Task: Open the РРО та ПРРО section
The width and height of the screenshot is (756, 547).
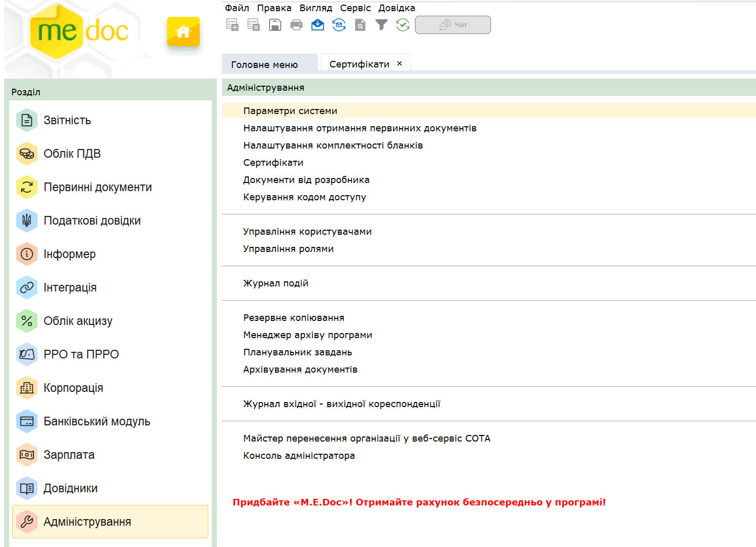Action: point(81,354)
